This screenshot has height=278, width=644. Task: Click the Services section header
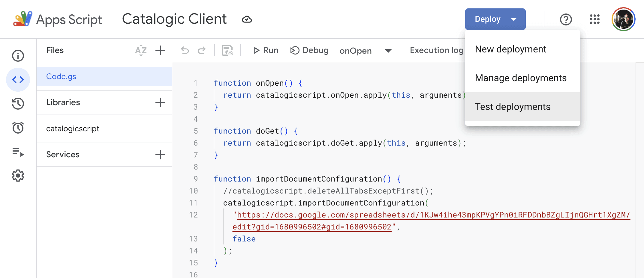pyautogui.click(x=63, y=155)
